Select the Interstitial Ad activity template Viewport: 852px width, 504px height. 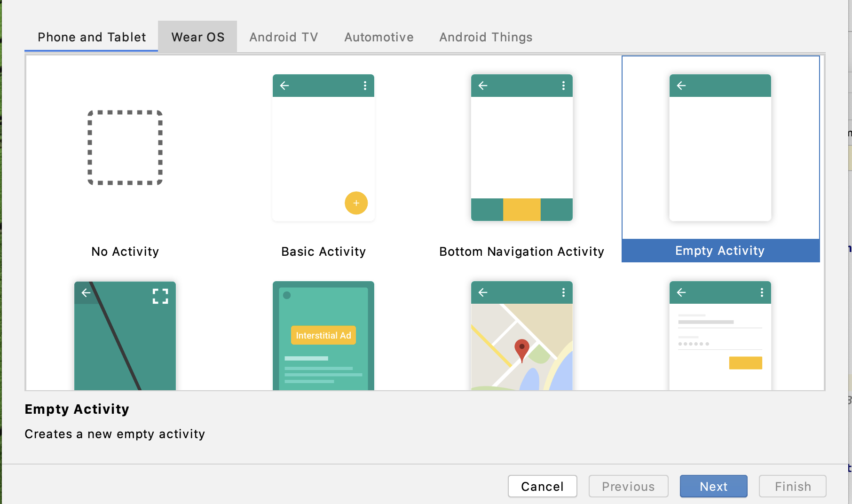pos(323,336)
